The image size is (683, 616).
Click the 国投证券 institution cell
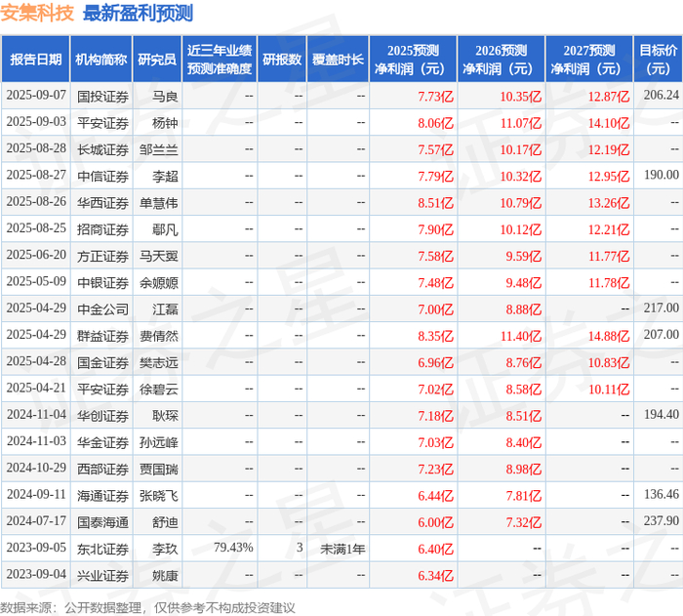[102, 97]
